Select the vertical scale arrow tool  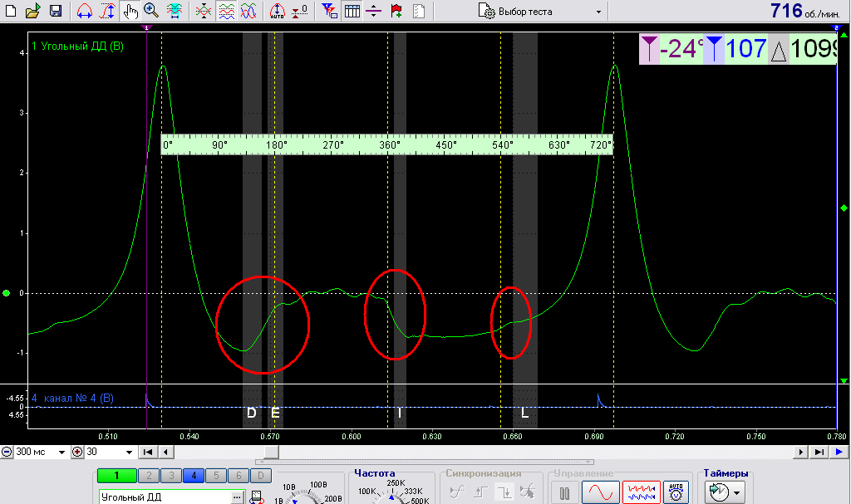(107, 10)
